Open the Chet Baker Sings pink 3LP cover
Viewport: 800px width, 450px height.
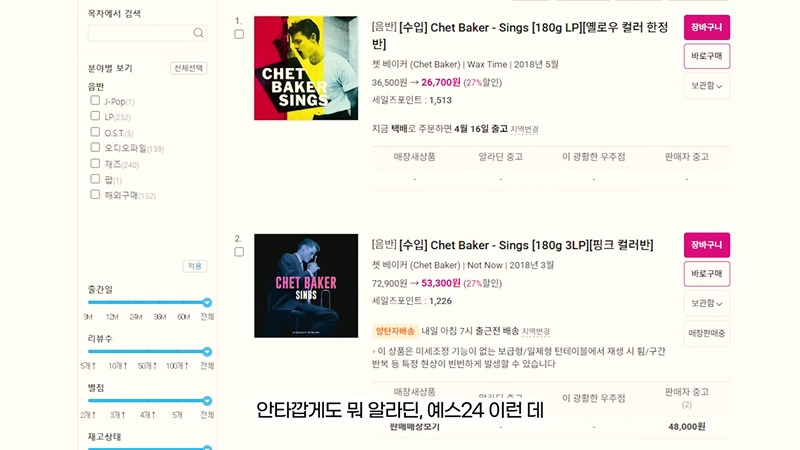coord(306,286)
